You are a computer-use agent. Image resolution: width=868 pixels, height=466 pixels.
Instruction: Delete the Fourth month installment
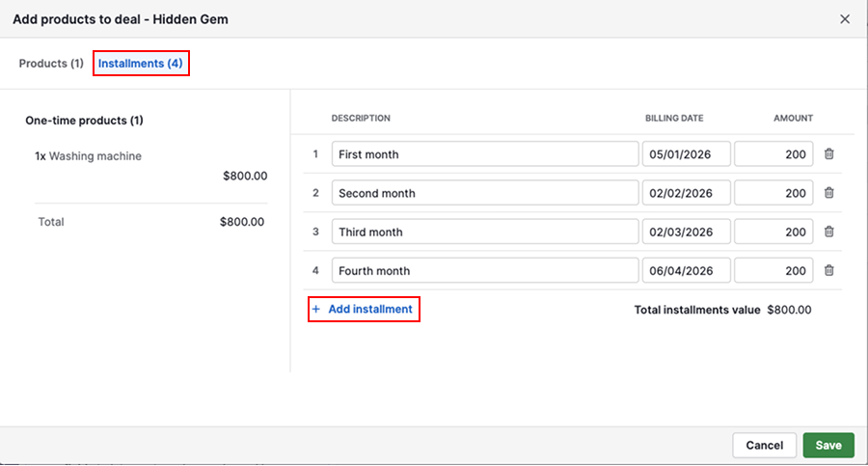828,271
